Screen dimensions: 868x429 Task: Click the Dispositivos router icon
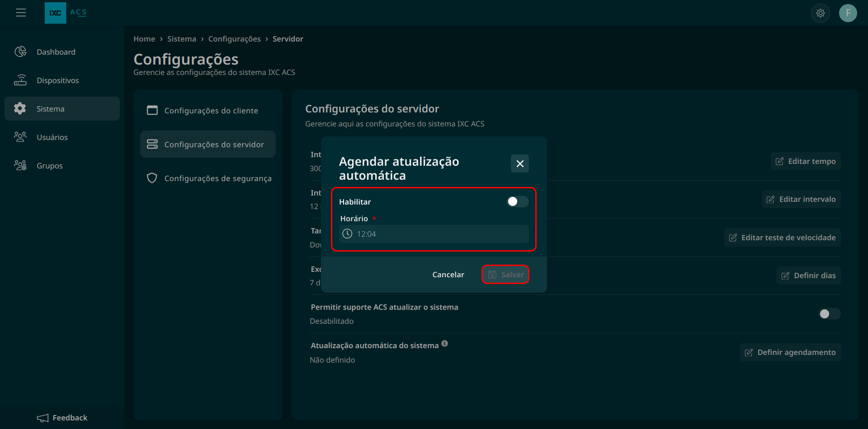20,80
